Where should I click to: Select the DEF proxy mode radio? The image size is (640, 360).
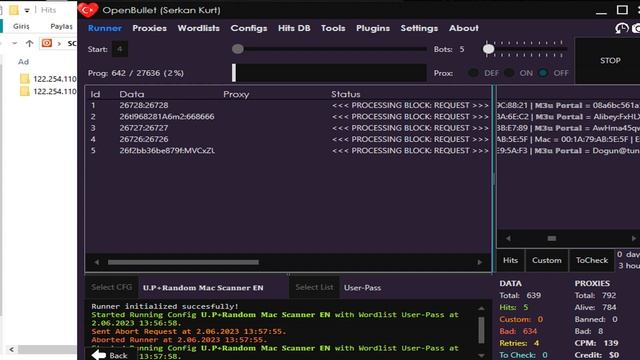click(473, 73)
